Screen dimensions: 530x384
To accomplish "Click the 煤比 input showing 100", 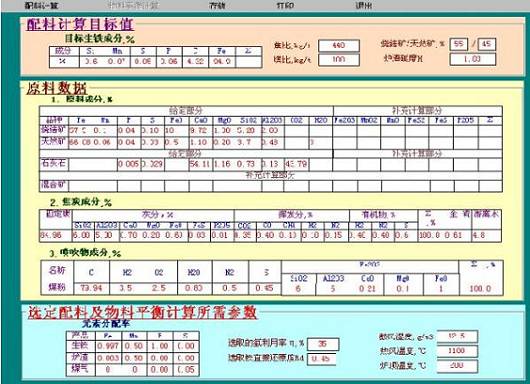I will 339,60.
